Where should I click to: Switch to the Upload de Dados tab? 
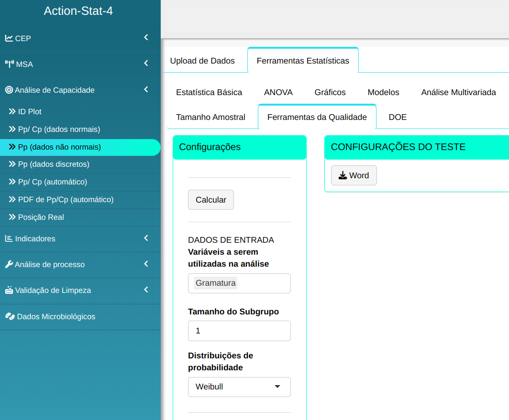click(x=202, y=61)
